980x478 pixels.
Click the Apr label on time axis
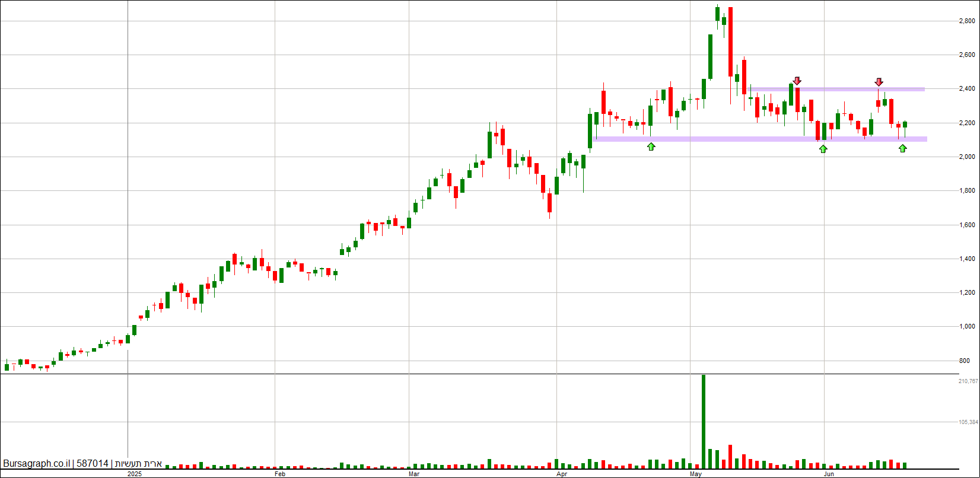coord(562,474)
